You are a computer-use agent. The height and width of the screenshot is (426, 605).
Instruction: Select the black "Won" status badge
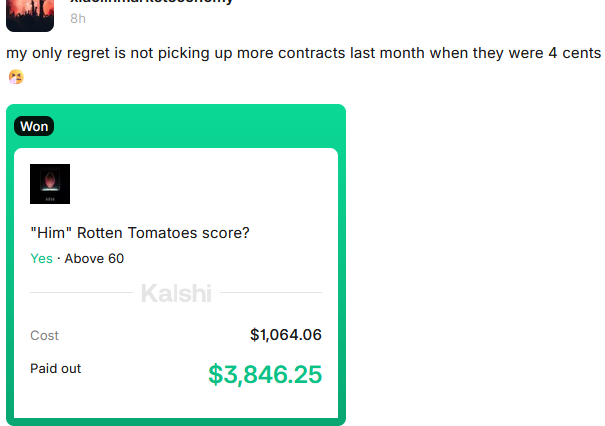(33, 126)
